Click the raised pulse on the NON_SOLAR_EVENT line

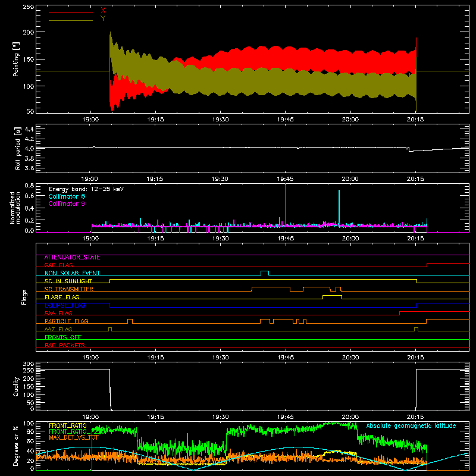tap(265, 272)
